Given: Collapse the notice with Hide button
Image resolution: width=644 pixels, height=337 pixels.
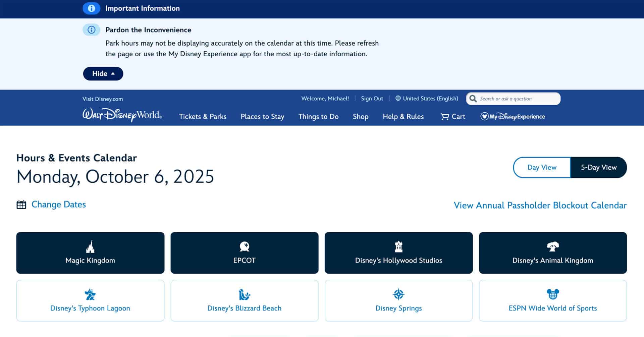Looking at the screenshot, I should pyautogui.click(x=103, y=74).
